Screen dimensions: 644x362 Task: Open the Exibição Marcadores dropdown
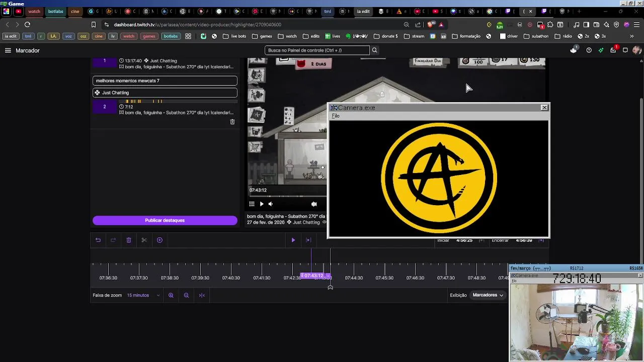488,295
